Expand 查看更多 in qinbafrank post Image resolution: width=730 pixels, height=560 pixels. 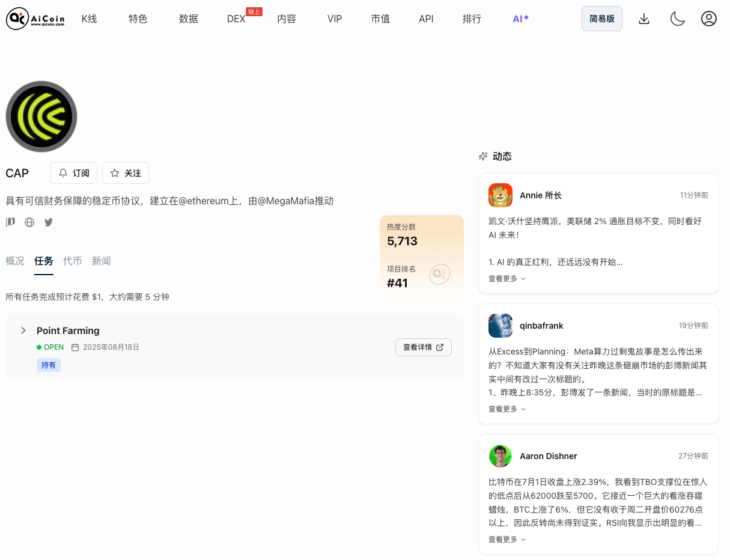click(507, 409)
